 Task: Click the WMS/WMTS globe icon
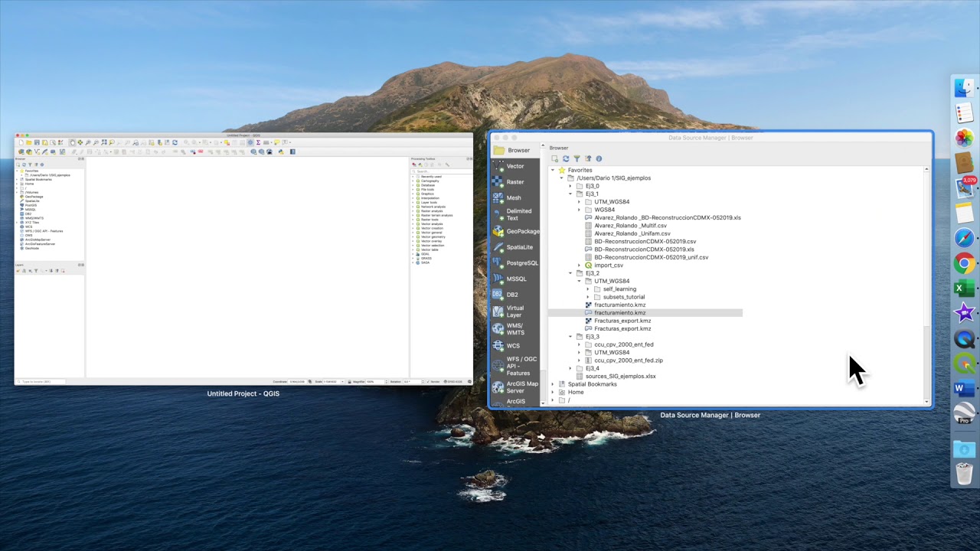[x=498, y=329]
